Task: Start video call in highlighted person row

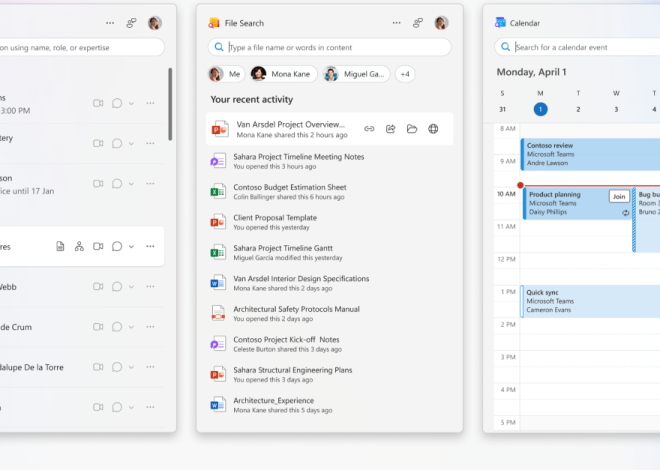Action: 98,246
